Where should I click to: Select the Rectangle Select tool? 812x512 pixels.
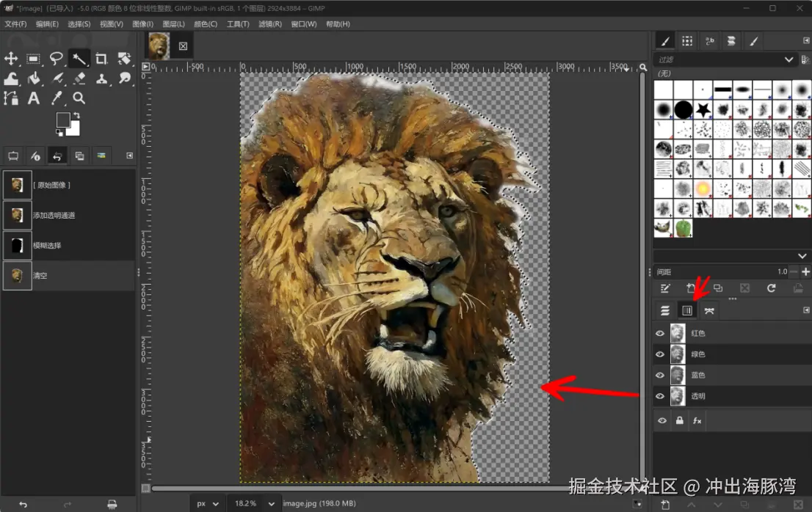click(x=33, y=59)
